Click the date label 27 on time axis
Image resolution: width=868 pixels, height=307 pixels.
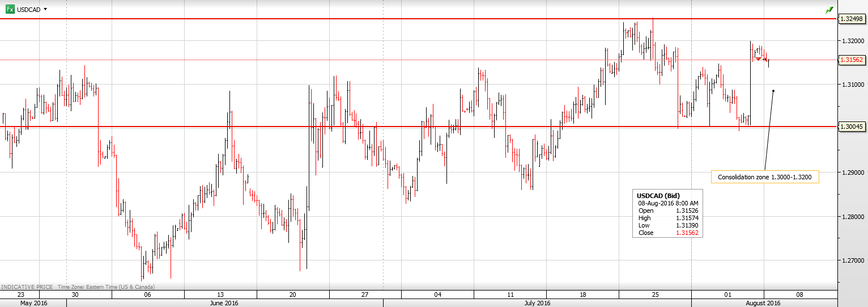365,295
